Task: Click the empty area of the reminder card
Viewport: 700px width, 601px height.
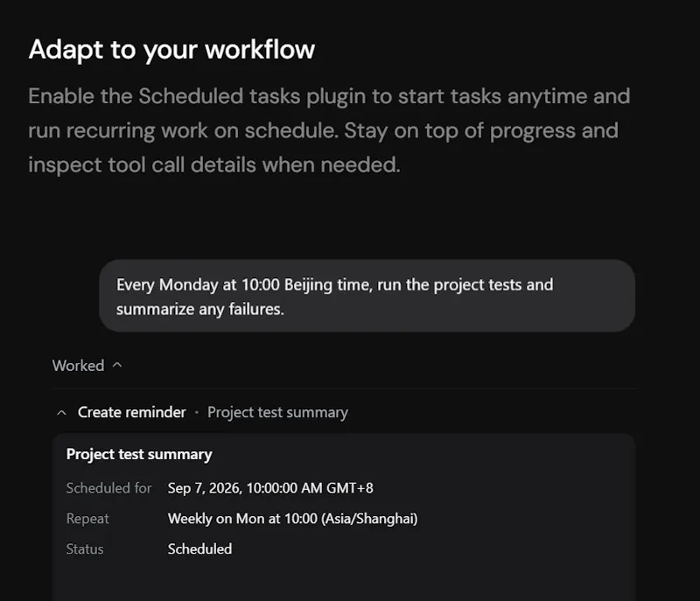Action: click(344, 580)
